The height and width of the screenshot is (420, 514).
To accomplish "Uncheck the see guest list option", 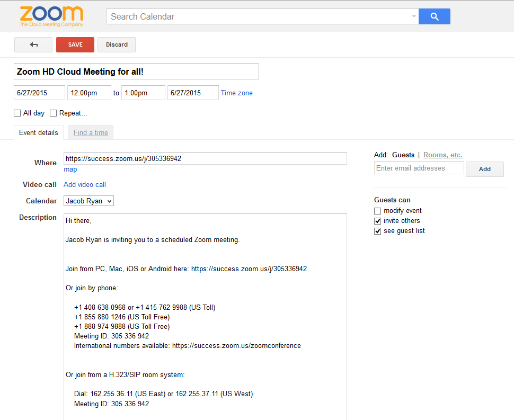I will click(378, 231).
